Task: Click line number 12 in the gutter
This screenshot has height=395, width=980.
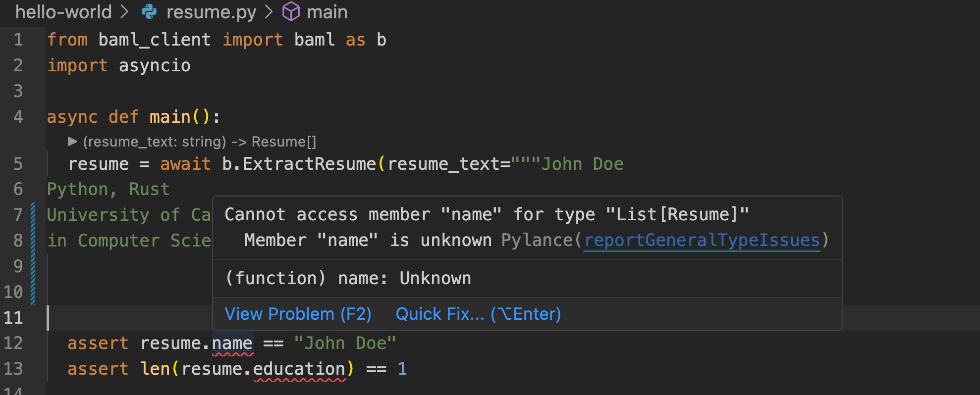Action: click(13, 343)
